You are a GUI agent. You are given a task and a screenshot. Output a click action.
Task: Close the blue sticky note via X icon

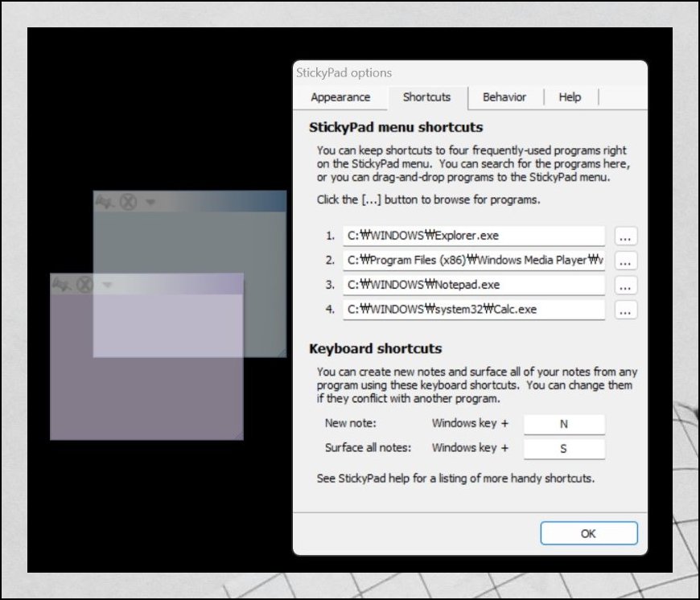pyautogui.click(x=129, y=202)
